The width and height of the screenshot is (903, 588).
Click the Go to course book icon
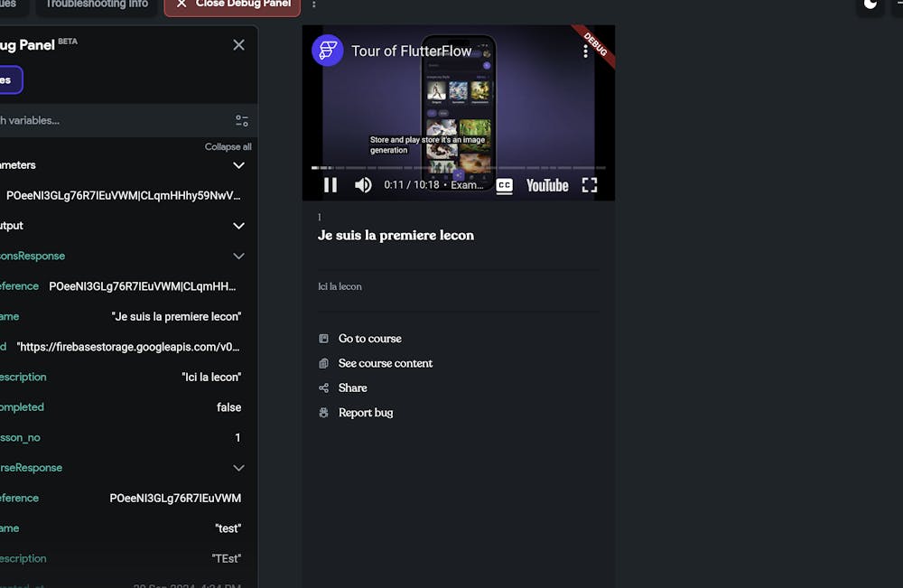pos(323,339)
